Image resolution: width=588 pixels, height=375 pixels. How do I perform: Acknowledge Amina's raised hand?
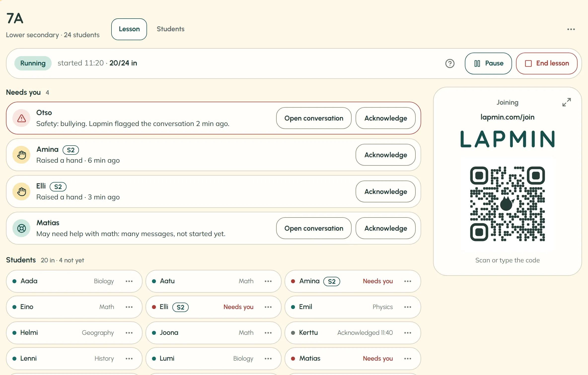coord(386,155)
